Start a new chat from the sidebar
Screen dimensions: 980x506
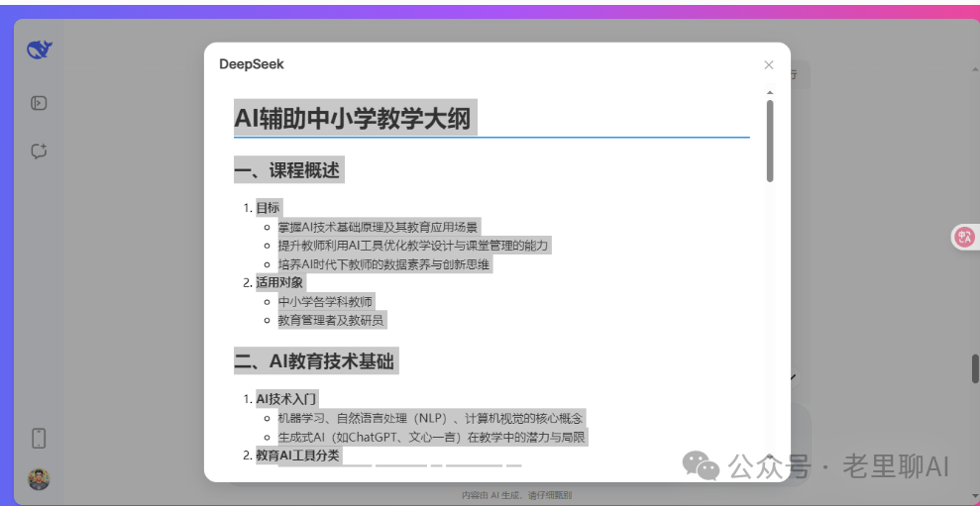pyautogui.click(x=40, y=152)
